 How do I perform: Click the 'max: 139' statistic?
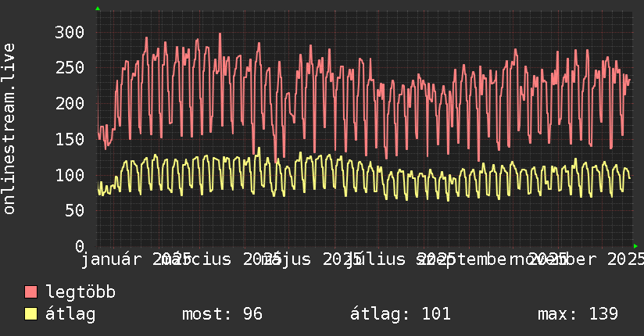(578, 314)
